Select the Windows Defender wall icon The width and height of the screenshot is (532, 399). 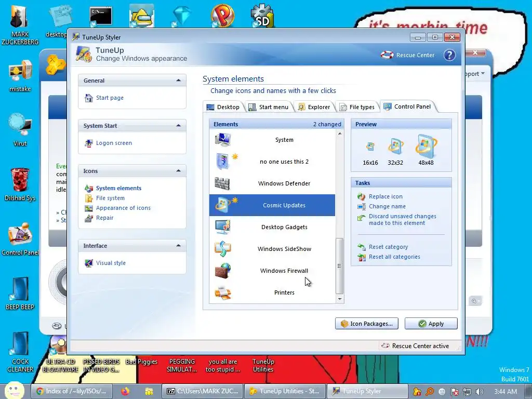222,183
